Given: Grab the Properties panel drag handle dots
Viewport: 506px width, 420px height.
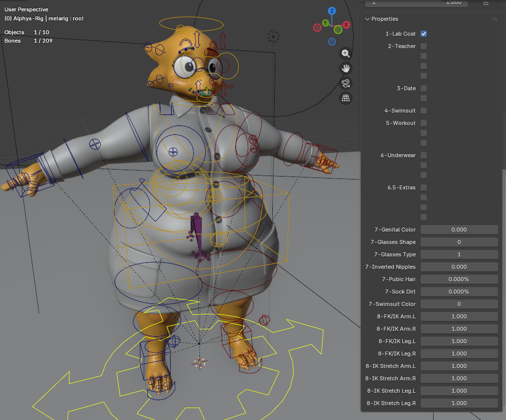Looking at the screenshot, I should tap(495, 19).
